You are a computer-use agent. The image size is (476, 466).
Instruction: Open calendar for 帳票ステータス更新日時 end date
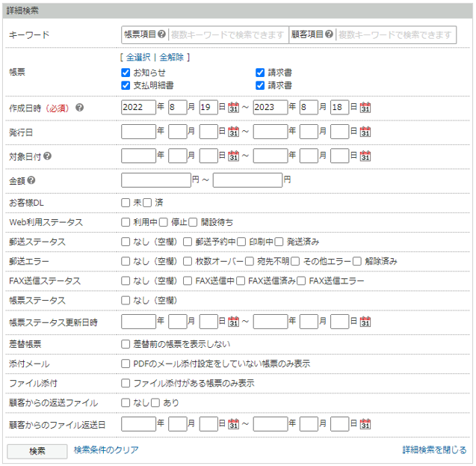point(365,322)
